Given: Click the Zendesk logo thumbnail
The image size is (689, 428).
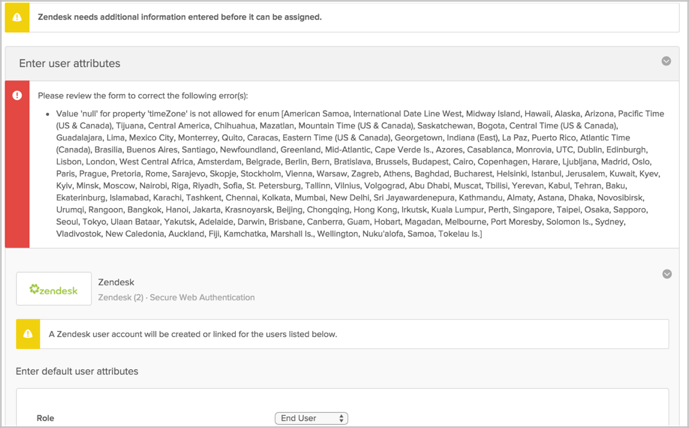Looking at the screenshot, I should point(54,289).
